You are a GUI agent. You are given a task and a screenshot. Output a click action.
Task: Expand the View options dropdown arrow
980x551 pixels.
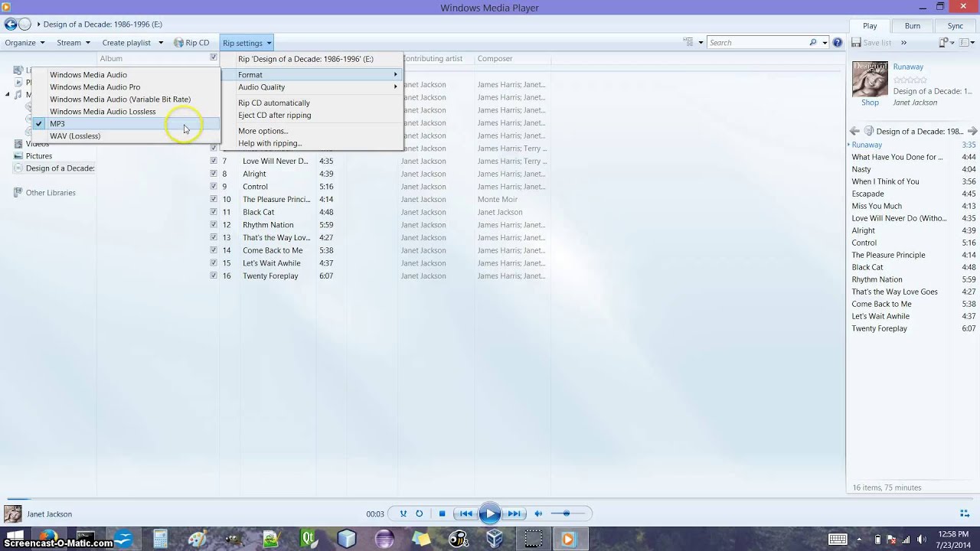pyautogui.click(x=700, y=43)
